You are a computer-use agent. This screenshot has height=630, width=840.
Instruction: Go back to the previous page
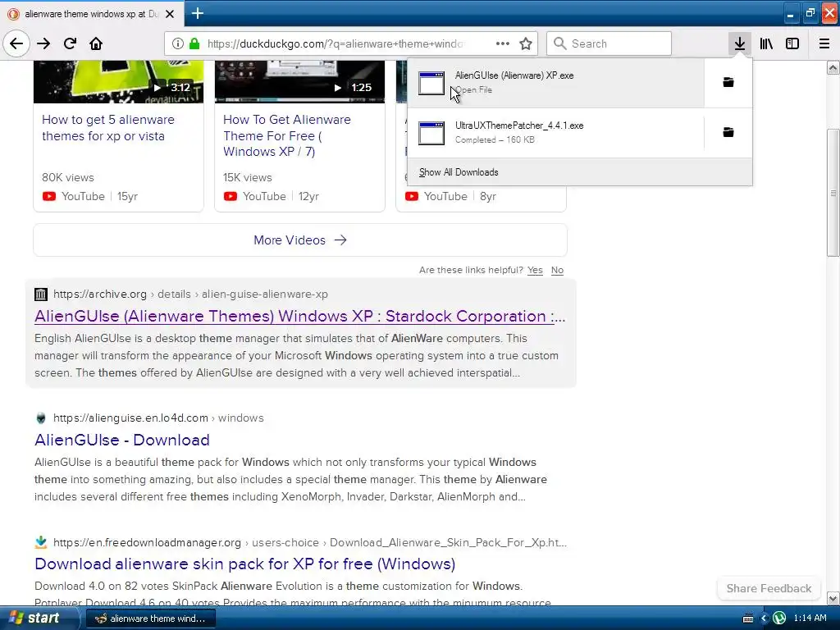point(16,43)
